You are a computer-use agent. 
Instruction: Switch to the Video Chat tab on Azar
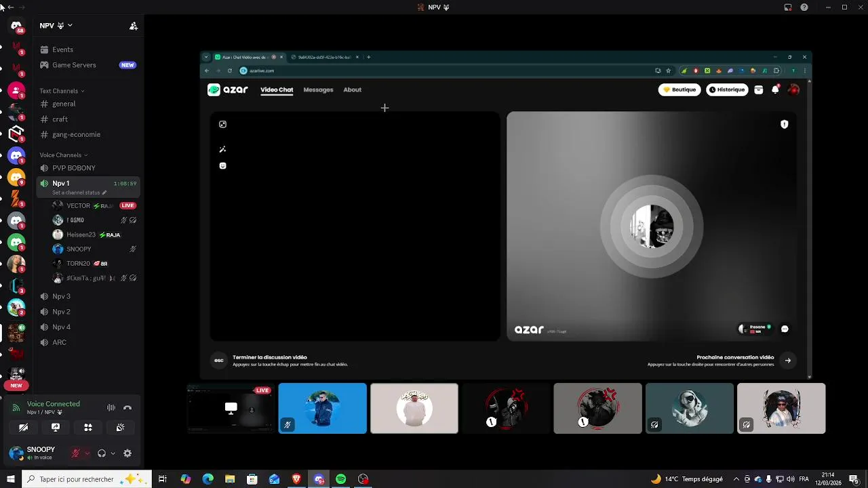[277, 89]
